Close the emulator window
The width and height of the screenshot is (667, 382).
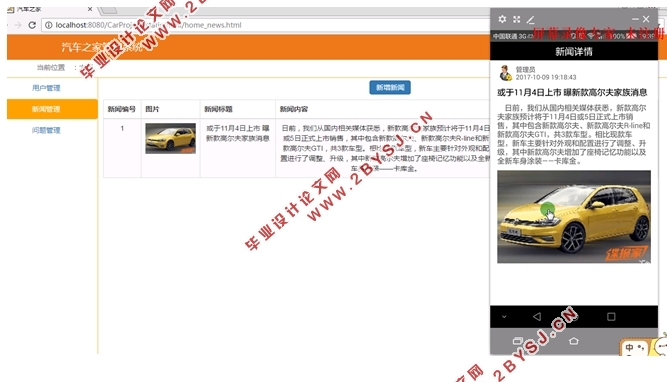(646, 19)
